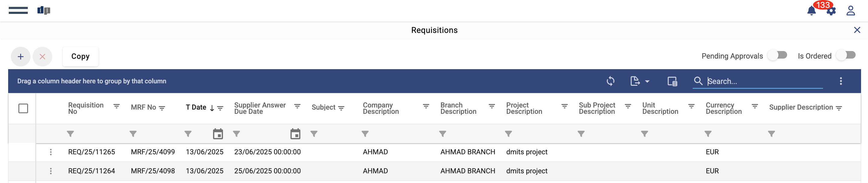The height and width of the screenshot is (183, 868).
Task: Open row actions menu for REQ/25/11265
Action: (51, 152)
